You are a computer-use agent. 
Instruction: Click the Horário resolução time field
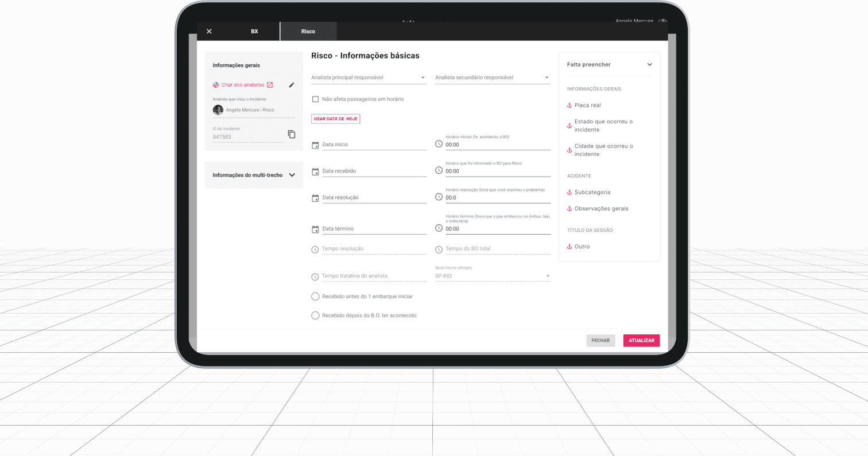[498, 197]
